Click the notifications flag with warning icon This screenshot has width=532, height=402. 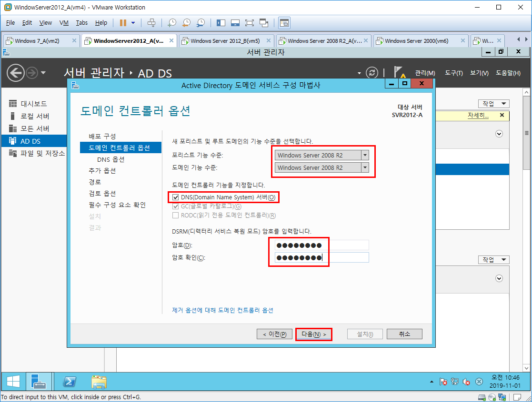pos(400,72)
